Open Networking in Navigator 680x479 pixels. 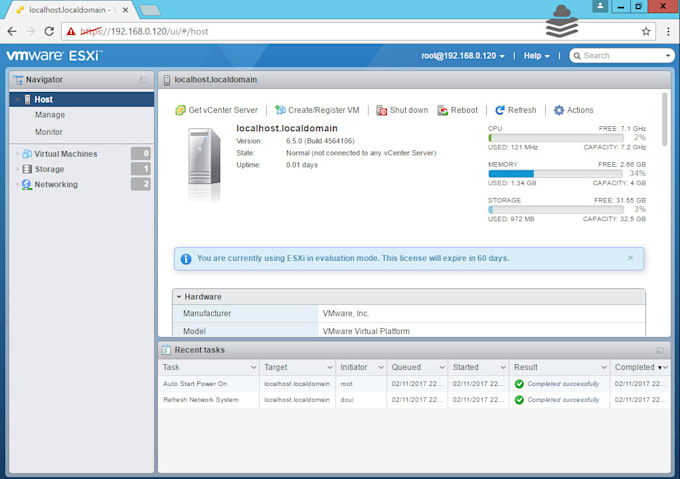tap(56, 184)
